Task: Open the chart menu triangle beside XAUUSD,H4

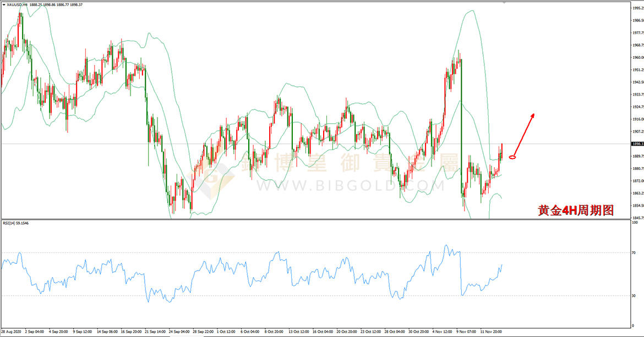Action: [x=4, y=4]
